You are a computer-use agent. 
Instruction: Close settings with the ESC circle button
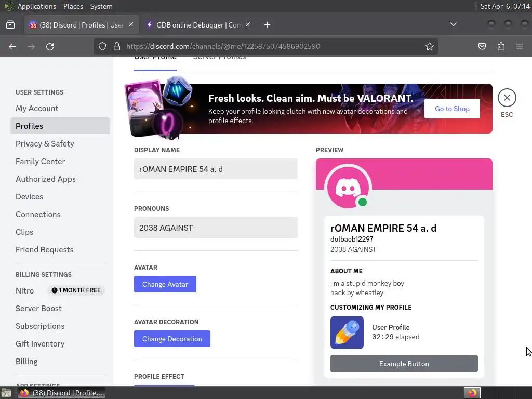[x=507, y=98]
